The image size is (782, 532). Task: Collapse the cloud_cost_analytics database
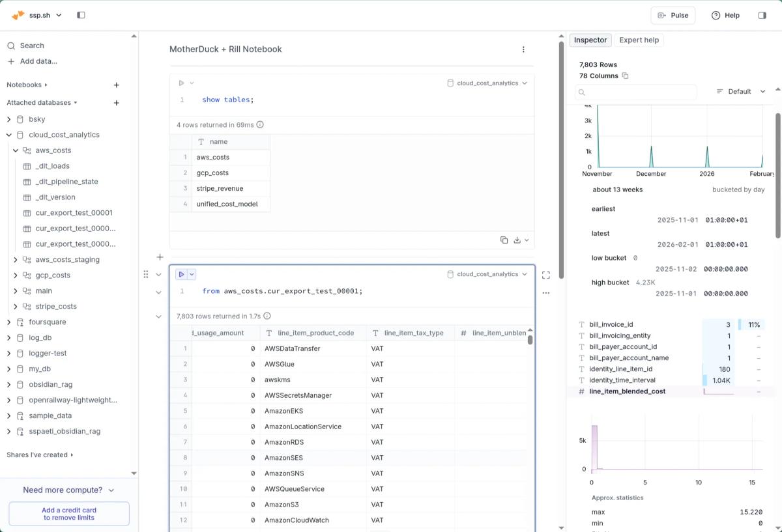[9, 135]
